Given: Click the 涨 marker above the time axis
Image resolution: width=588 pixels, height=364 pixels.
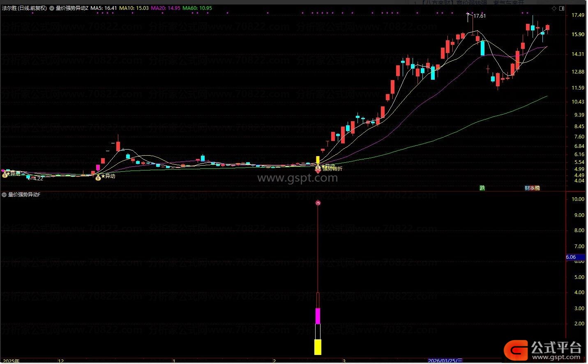Looking at the screenshot, I should (x=532, y=188).
